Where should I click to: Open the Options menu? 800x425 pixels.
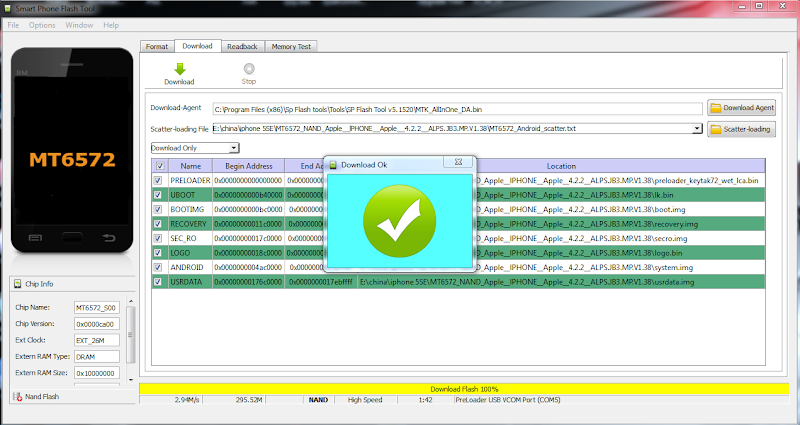[42, 25]
